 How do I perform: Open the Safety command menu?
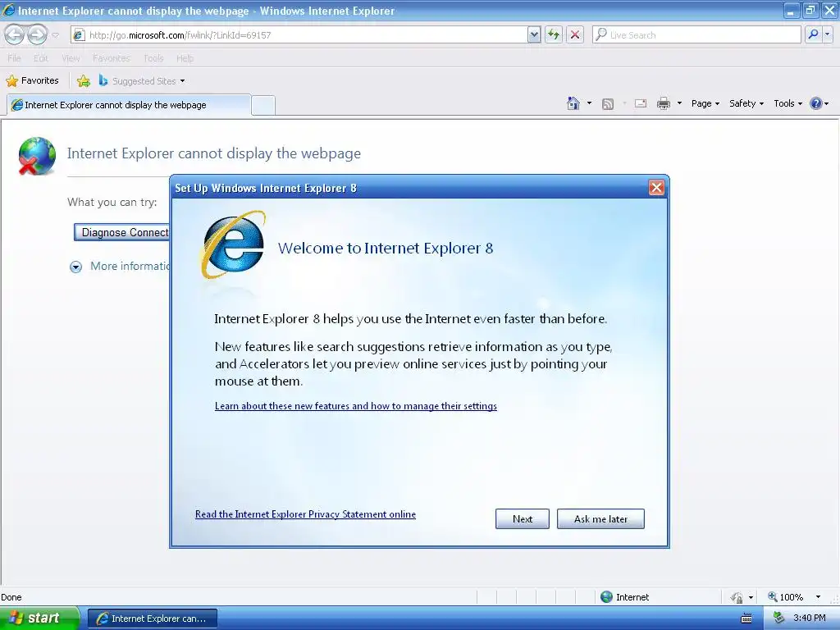746,103
